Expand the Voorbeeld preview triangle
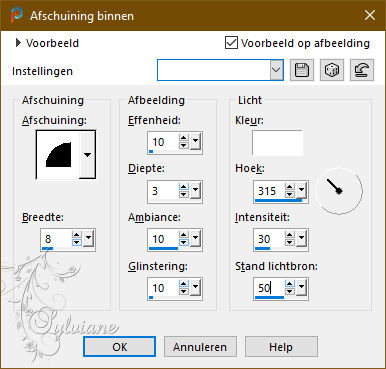 pos(18,43)
